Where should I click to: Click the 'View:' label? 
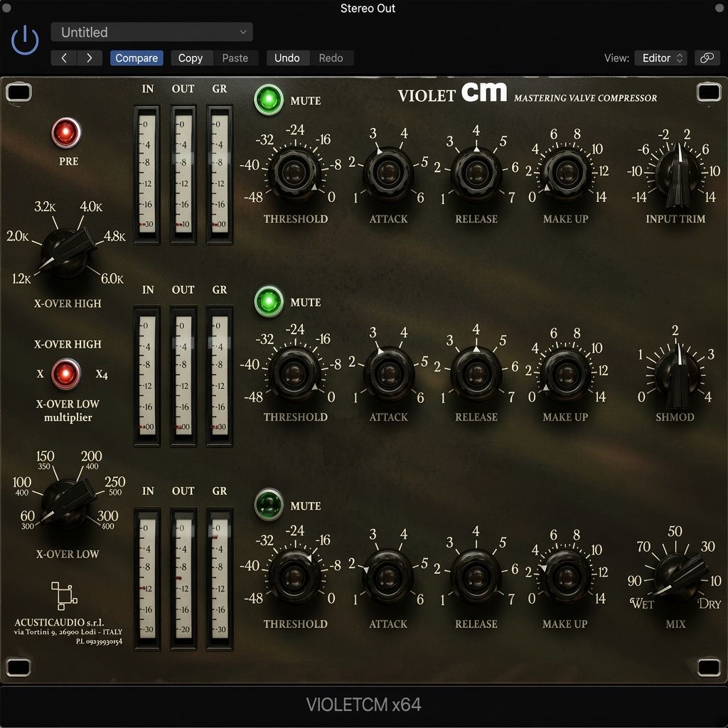click(616, 58)
